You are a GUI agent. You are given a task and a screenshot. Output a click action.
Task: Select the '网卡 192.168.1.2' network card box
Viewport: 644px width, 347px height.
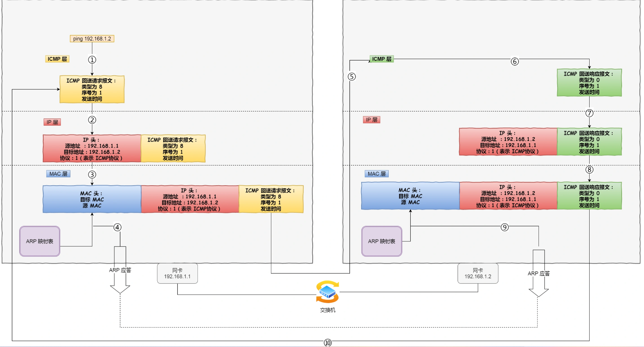[478, 274]
